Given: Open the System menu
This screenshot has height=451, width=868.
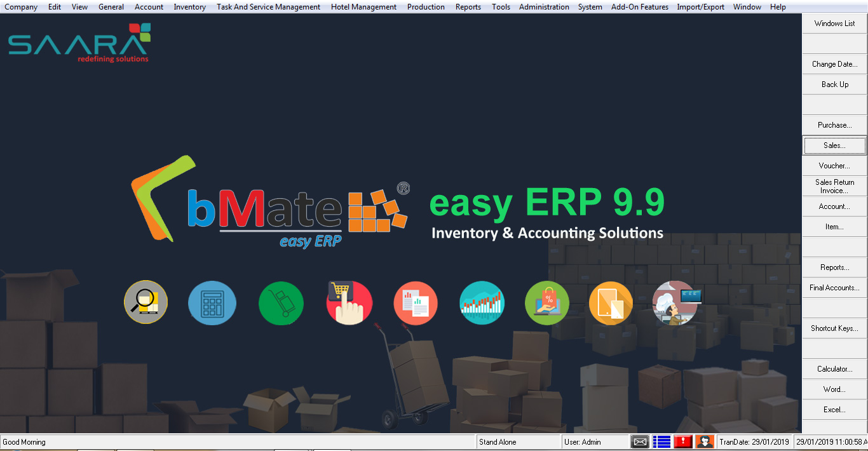Looking at the screenshot, I should pyautogui.click(x=590, y=7).
